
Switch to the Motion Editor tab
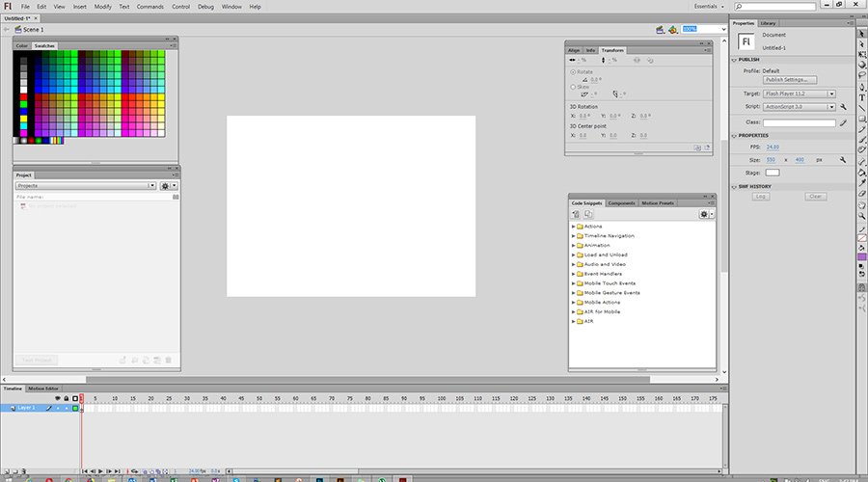(x=43, y=388)
